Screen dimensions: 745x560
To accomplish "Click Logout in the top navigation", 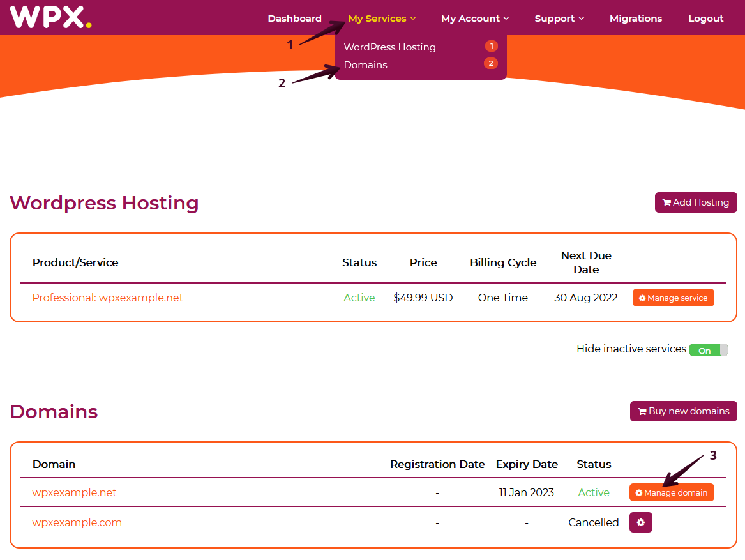I will (705, 19).
